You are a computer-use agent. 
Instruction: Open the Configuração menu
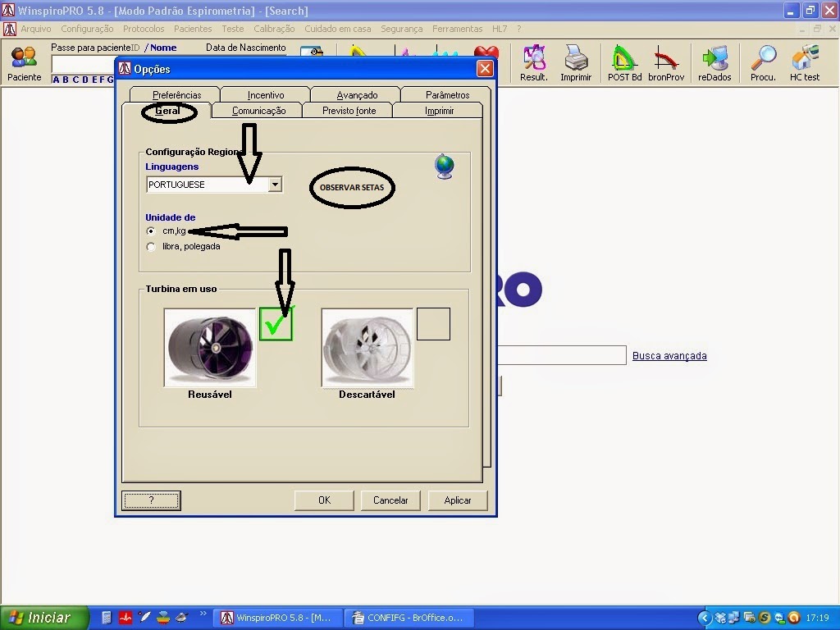coord(87,29)
